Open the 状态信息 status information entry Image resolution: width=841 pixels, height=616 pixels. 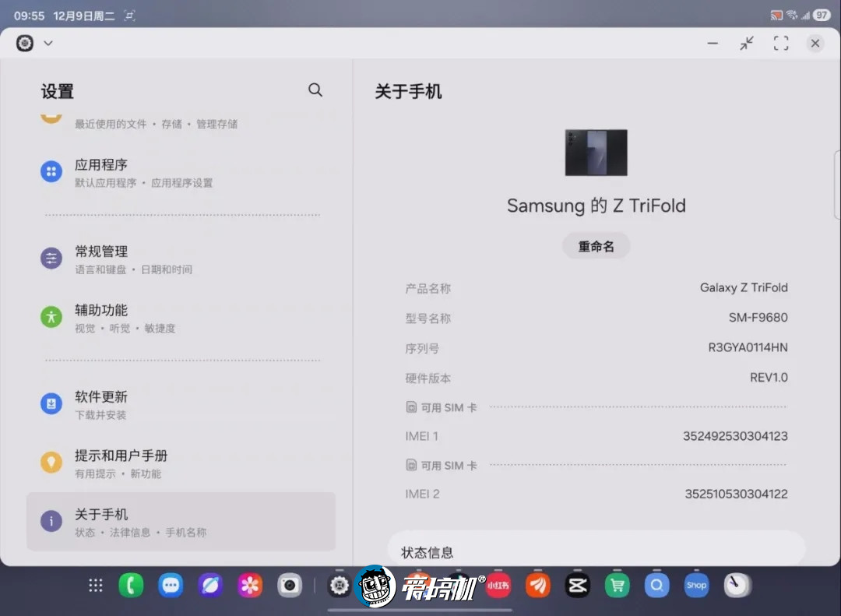[x=596, y=549]
